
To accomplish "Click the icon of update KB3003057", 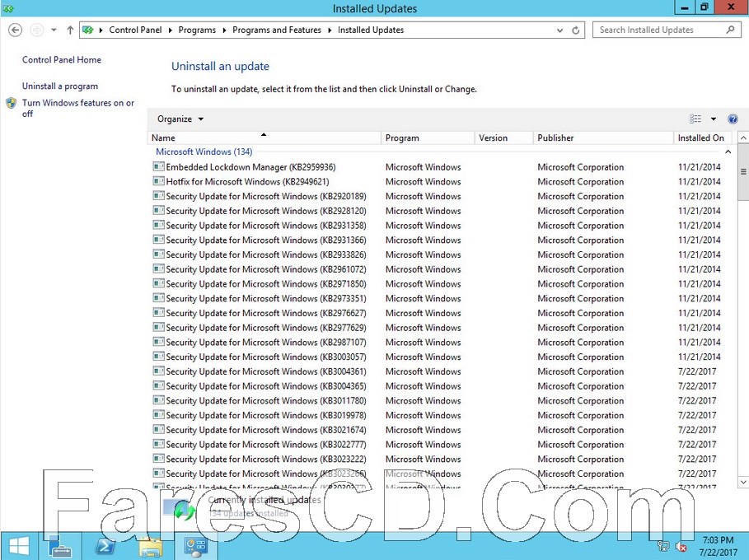I will coord(158,356).
